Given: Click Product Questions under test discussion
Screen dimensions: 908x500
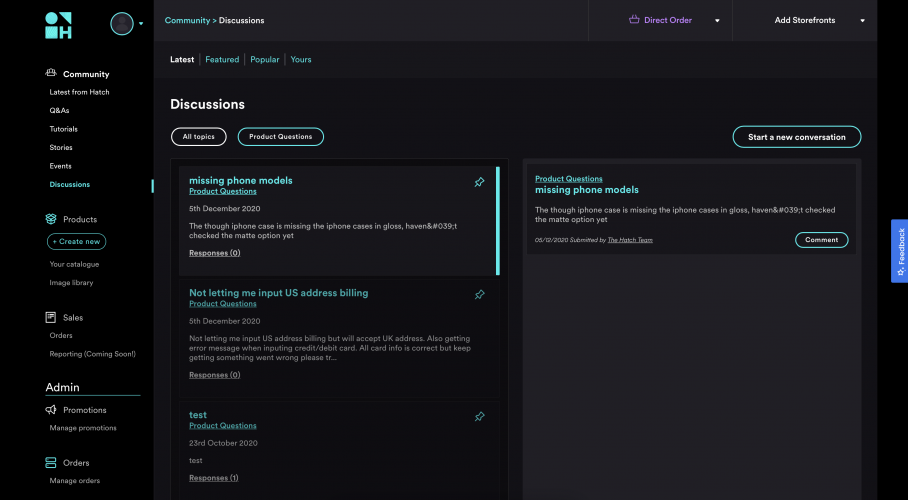Looking at the screenshot, I should point(222,425).
